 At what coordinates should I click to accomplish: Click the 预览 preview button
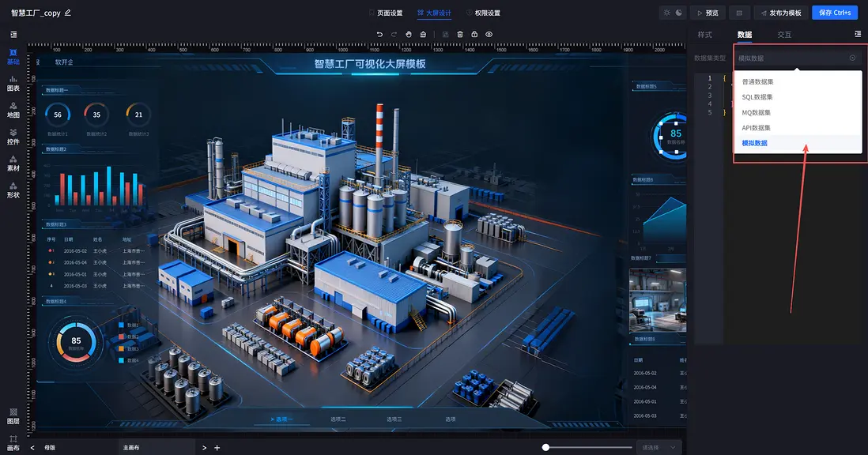point(708,13)
